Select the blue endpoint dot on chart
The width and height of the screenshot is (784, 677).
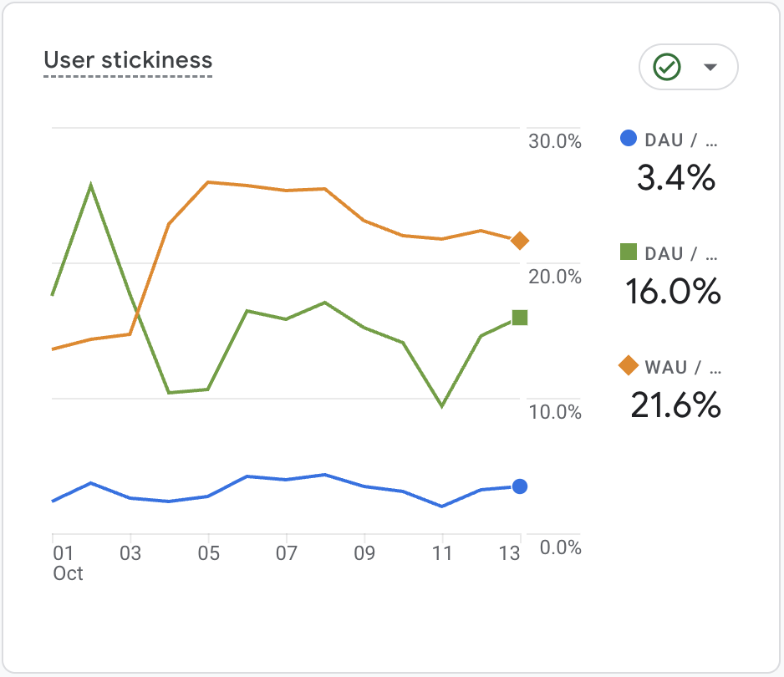tap(519, 486)
